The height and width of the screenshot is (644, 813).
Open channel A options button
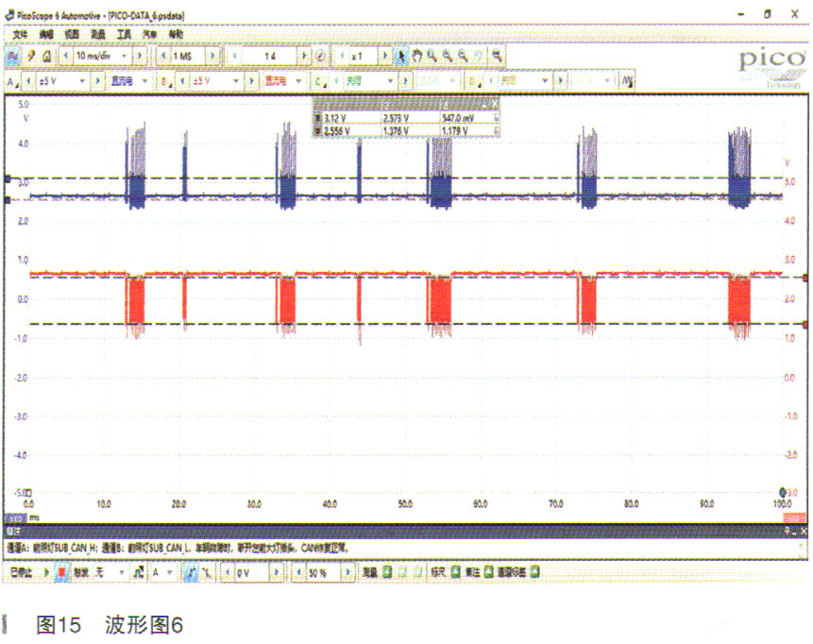coord(12,81)
